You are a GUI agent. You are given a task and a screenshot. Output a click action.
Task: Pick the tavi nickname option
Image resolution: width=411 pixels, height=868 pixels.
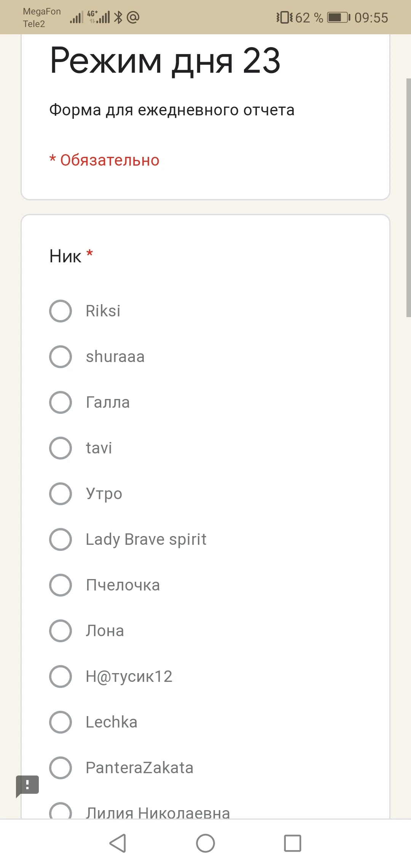click(61, 448)
